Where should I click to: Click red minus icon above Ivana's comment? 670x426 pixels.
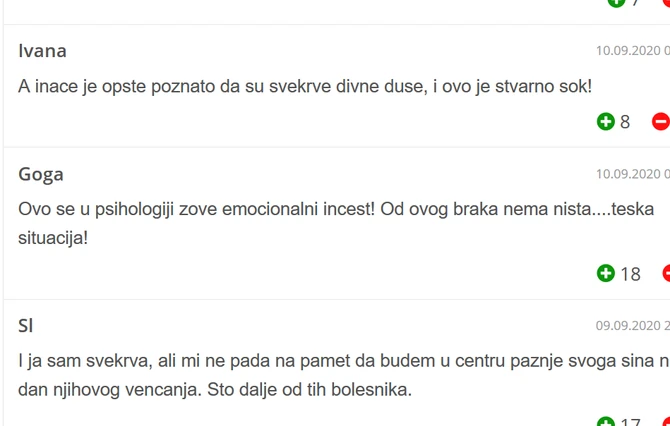665,3
